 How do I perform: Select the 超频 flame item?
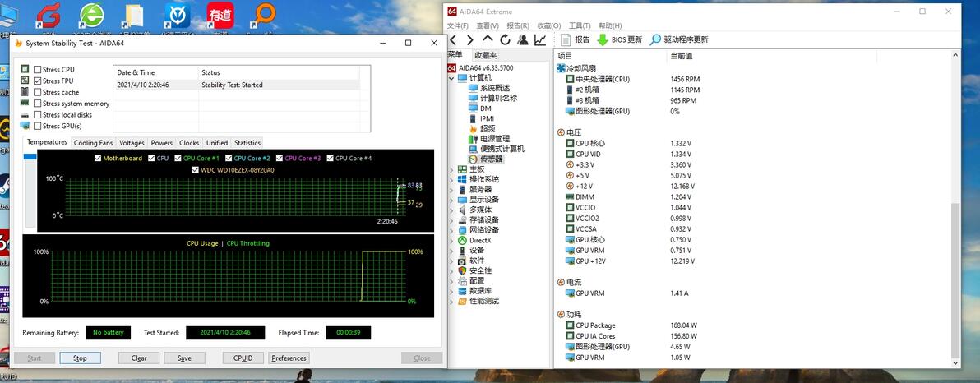(488, 128)
